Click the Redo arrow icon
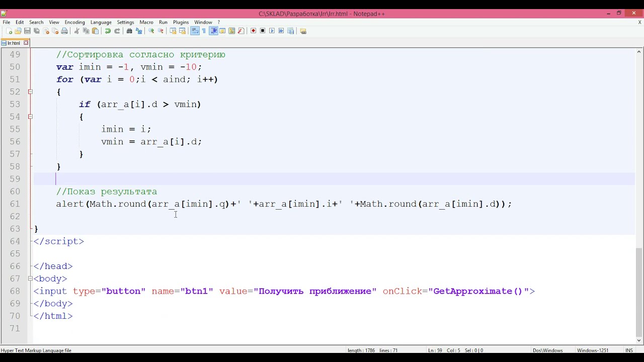 117,31
